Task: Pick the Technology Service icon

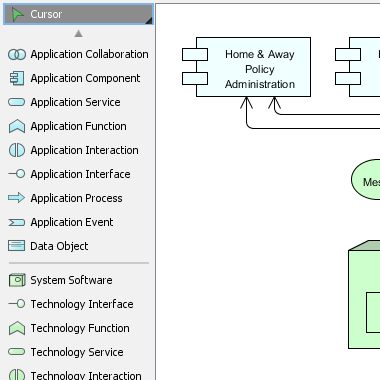Action: 16,352
